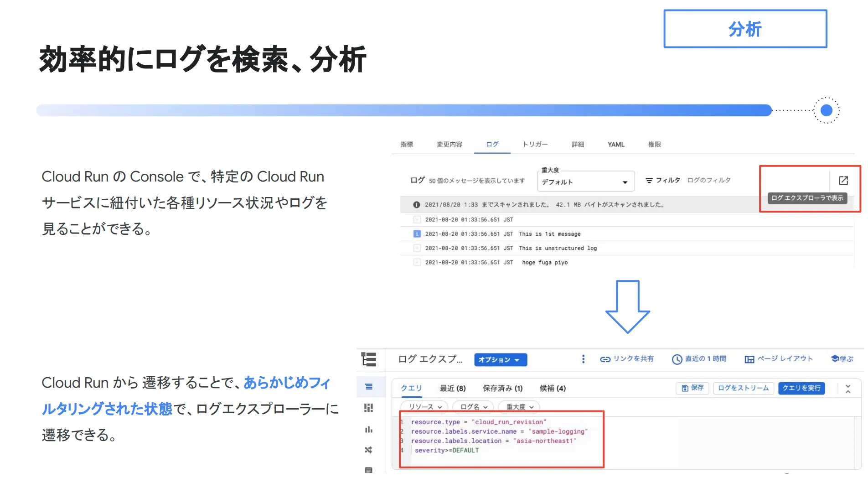Open the ページ レイアウト menu
The width and height of the screenshot is (868, 488).
click(x=779, y=359)
